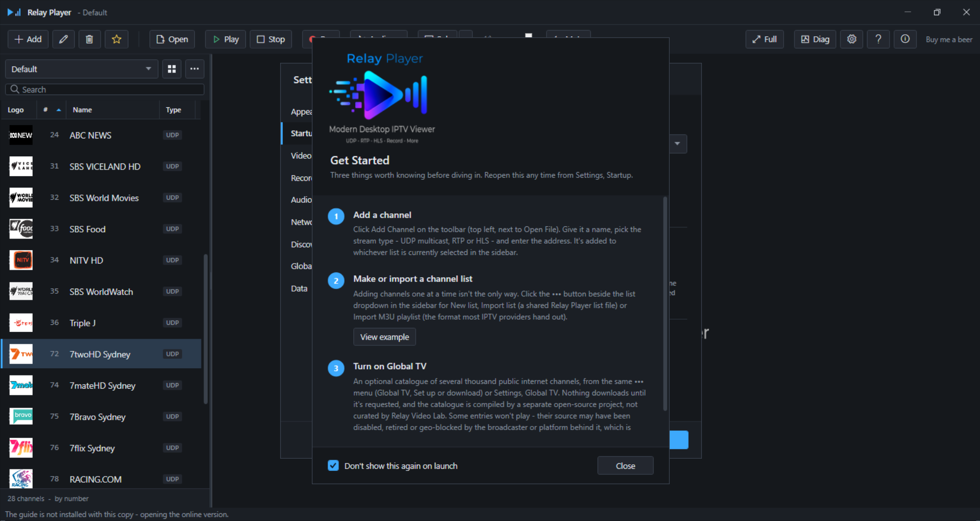Click the View example button
Image resolution: width=980 pixels, height=521 pixels.
click(x=384, y=337)
